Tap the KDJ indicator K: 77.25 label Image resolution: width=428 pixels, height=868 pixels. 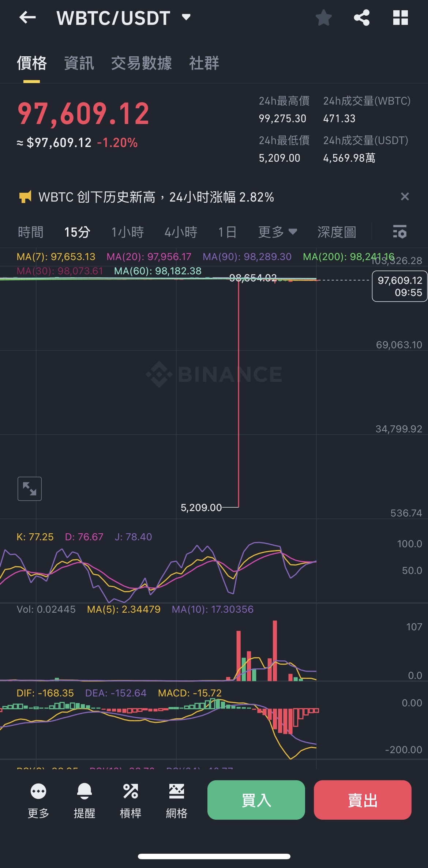35,537
